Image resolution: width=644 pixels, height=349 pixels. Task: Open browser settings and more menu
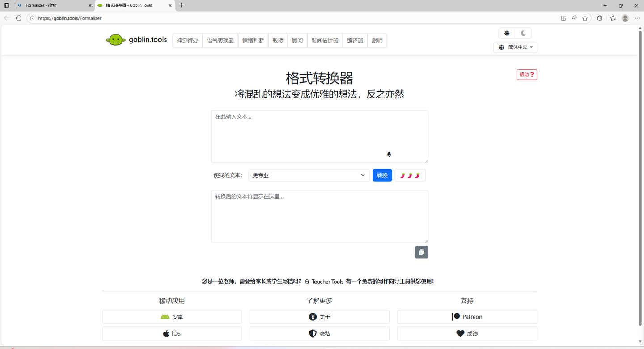click(x=637, y=18)
